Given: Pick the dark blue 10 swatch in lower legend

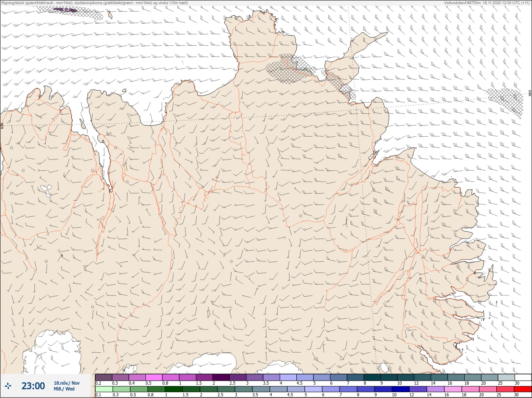Looking at the screenshot, I should [401, 389].
